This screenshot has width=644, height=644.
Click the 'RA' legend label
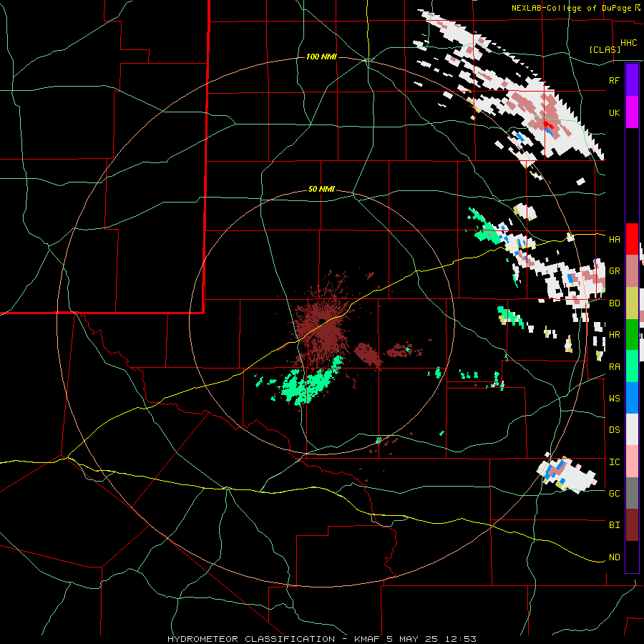614,367
